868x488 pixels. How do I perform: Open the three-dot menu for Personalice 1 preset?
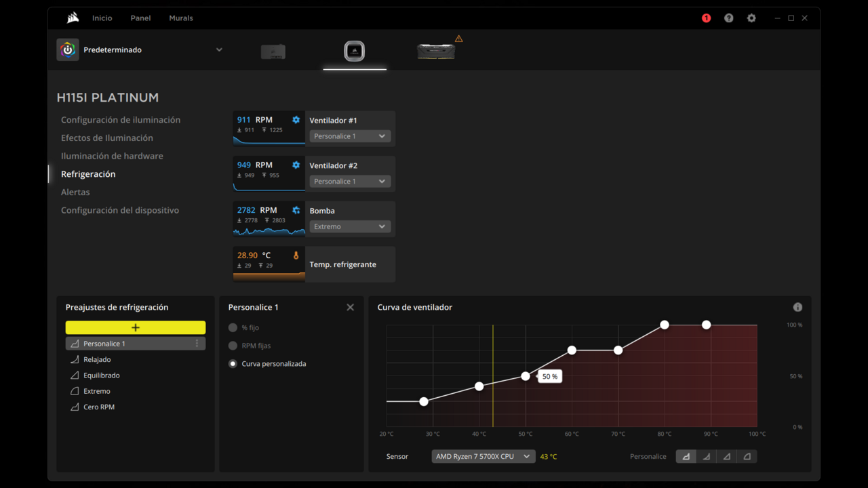click(197, 344)
